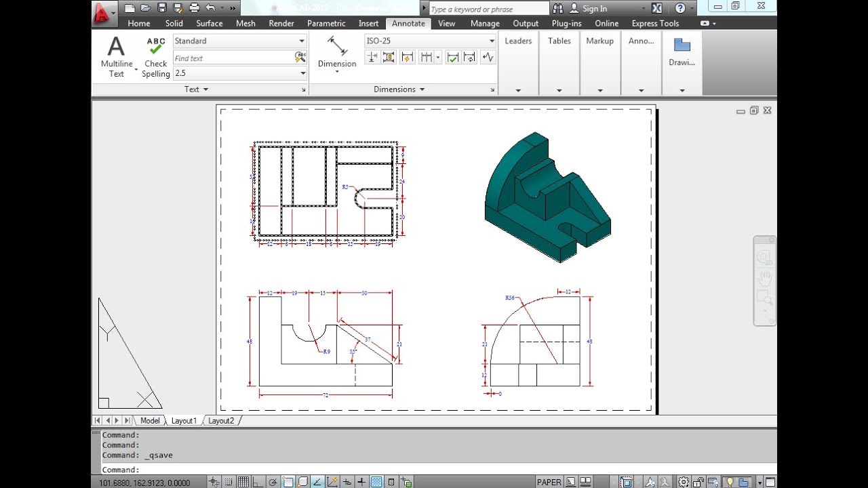Screen dimensions: 868x488
Task: Click the Find text input box
Action: click(x=233, y=58)
